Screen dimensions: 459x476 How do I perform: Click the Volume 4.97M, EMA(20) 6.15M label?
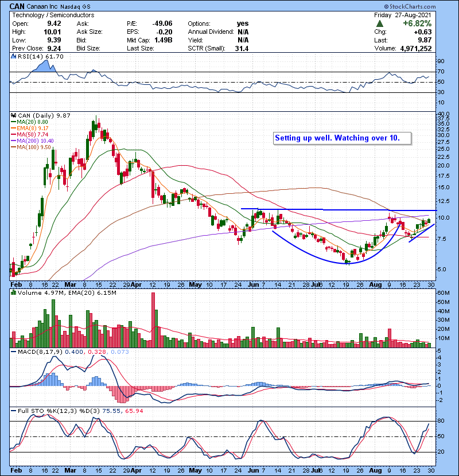[67, 292]
